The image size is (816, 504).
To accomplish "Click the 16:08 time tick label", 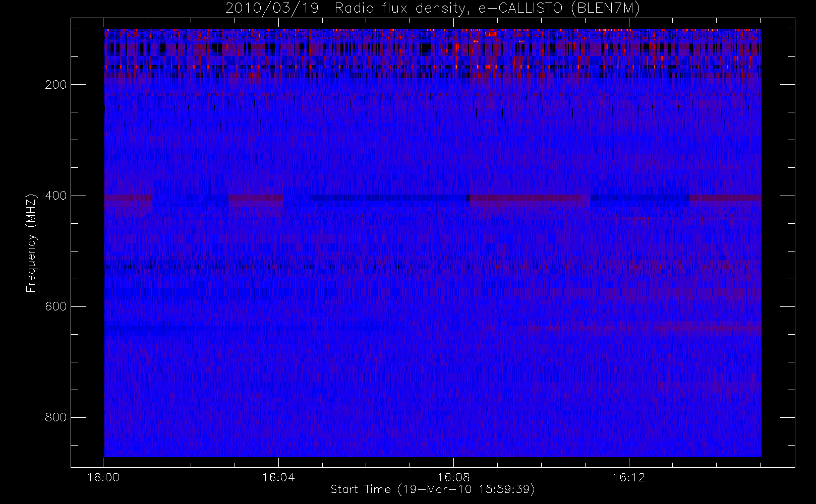I will coord(453,477).
